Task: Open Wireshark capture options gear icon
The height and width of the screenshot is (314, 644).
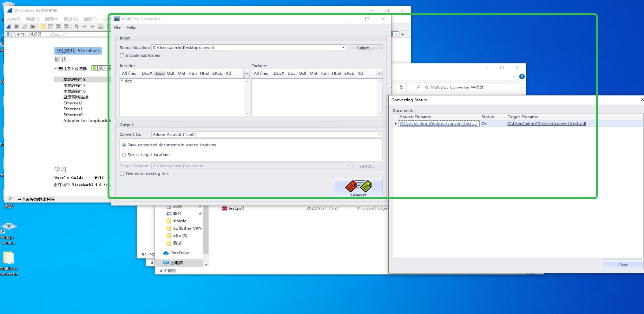Action: coord(32,27)
